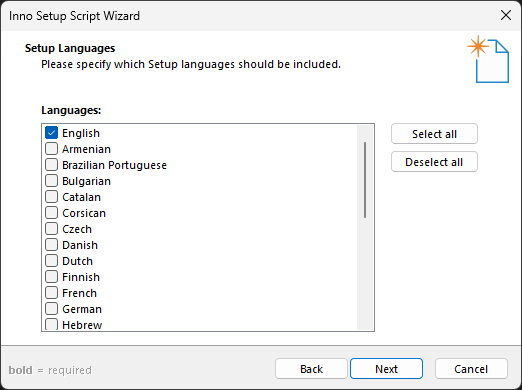
Task: Check the Bulgarian language option
Action: (x=51, y=181)
